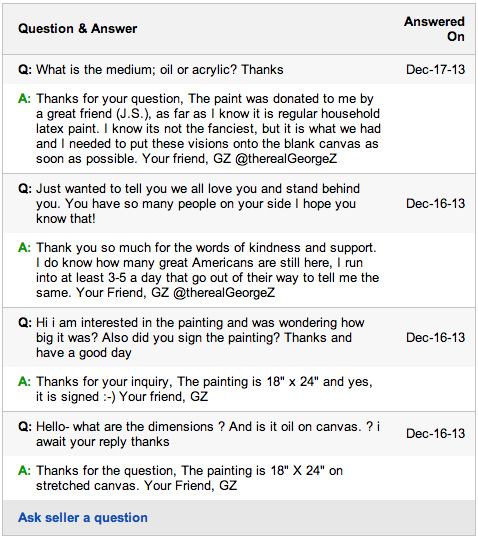478x538 pixels.
Task: Click the Dec-17-13 answered date
Action: pos(435,70)
